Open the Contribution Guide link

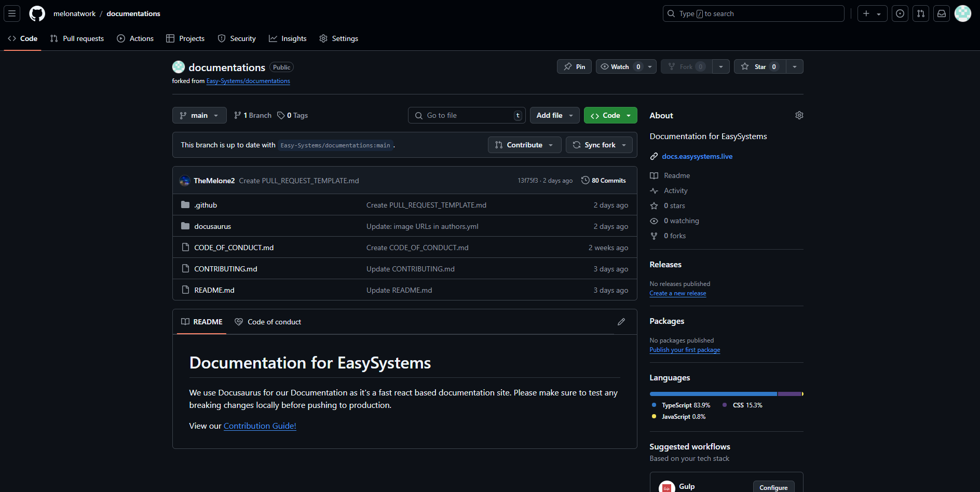(260, 426)
